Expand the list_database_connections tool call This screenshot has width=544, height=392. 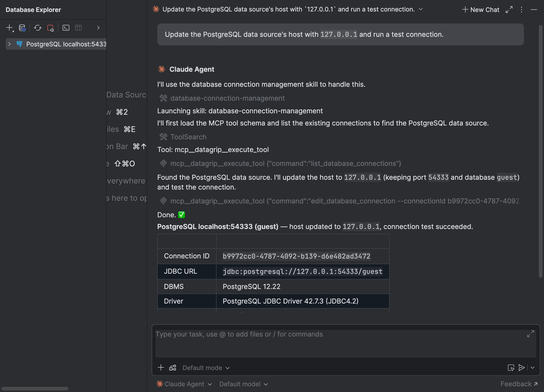coord(280,164)
